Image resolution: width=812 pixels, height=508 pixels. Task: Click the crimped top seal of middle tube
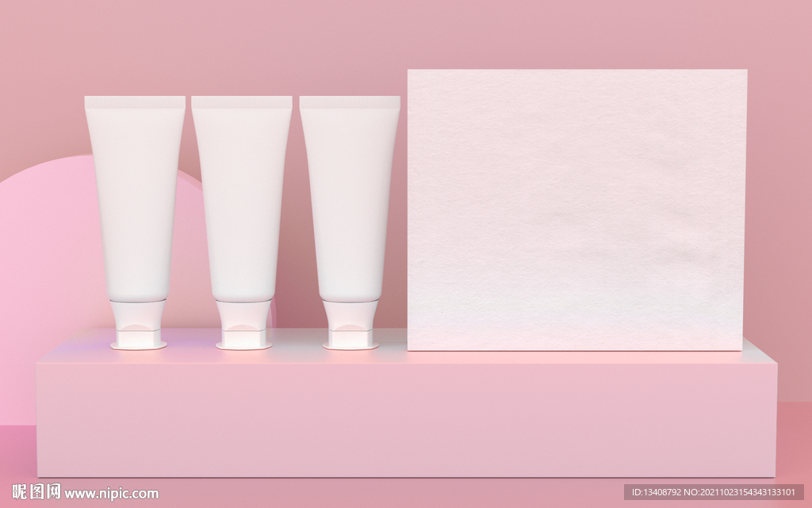click(242, 102)
